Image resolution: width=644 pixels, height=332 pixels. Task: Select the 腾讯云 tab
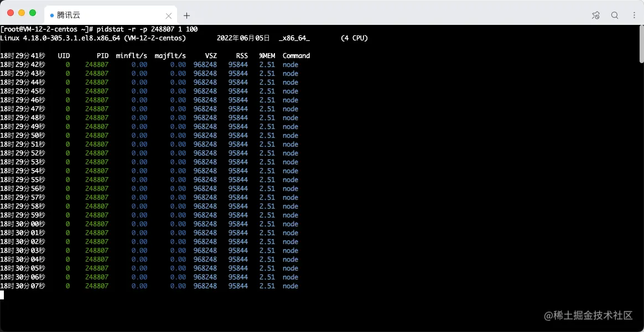tap(110, 15)
